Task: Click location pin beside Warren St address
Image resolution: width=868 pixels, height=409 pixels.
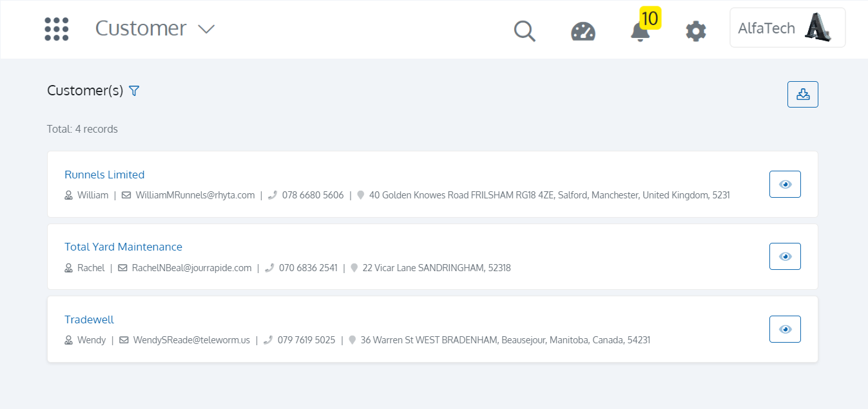Action: (352, 340)
